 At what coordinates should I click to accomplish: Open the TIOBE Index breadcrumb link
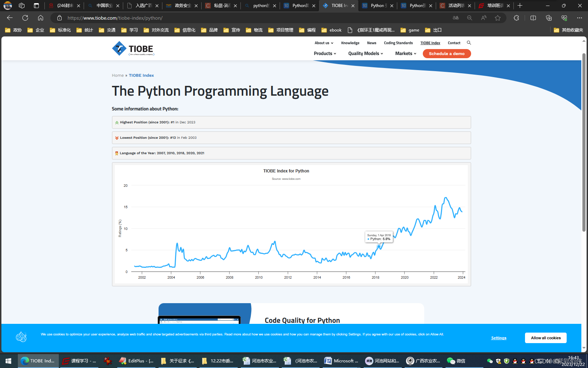pyautogui.click(x=141, y=75)
